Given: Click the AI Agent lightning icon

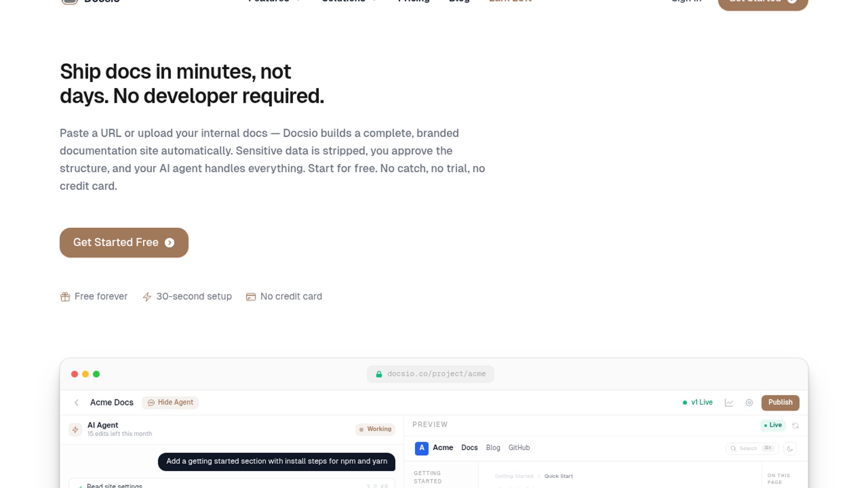Looking at the screenshot, I should pos(75,429).
